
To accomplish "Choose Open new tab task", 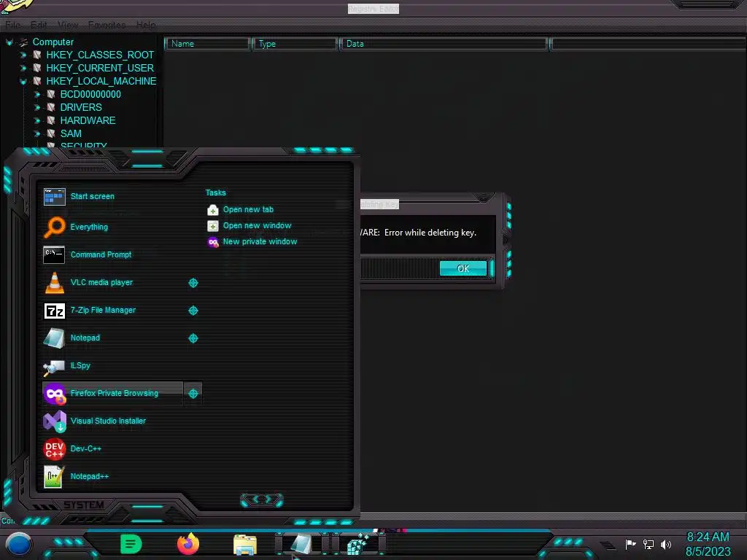I will 248,209.
